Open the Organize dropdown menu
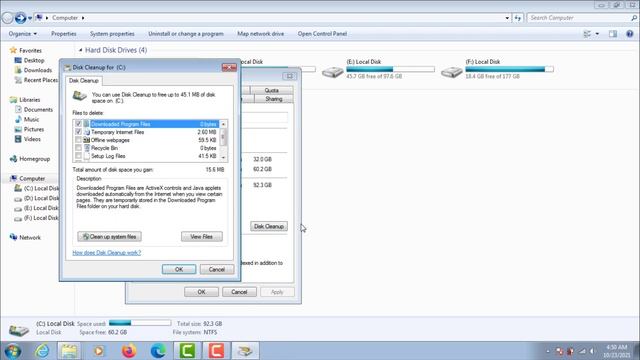This screenshot has width=640, height=360. (23, 34)
